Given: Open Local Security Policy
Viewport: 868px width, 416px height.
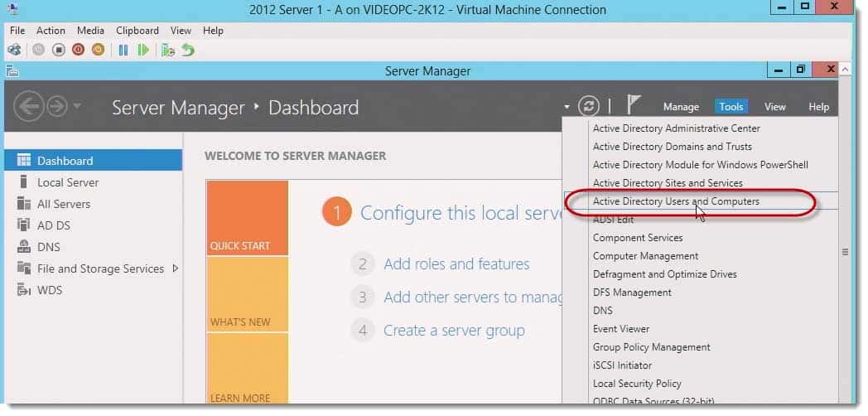Looking at the screenshot, I should pyautogui.click(x=637, y=384).
